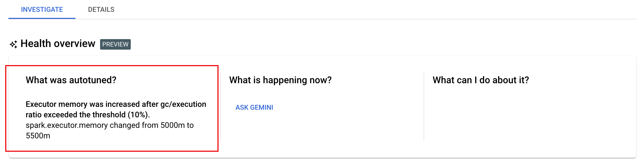This screenshot has width=644, height=168.
Task: Select the INVESTIGATE tab
Action: [42, 9]
